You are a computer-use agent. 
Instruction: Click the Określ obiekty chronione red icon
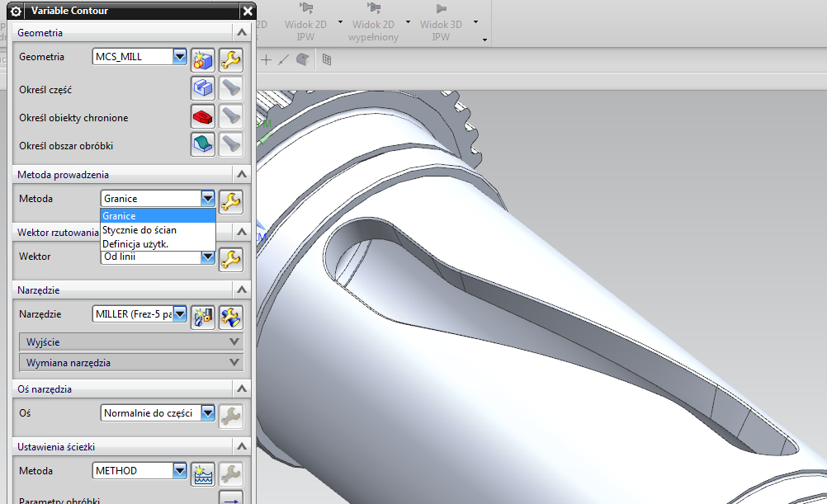203,116
